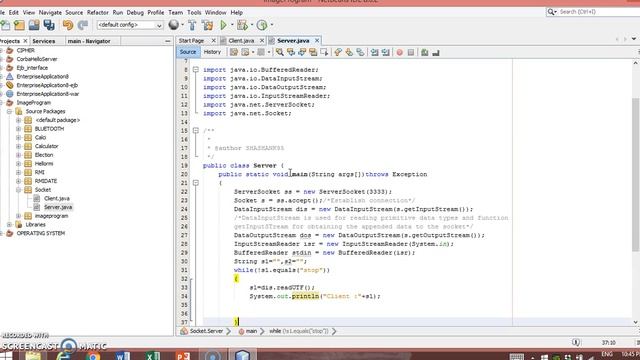The width and height of the screenshot is (640, 360).
Task: Click the Redo arrow icon
Action: click(82, 25)
